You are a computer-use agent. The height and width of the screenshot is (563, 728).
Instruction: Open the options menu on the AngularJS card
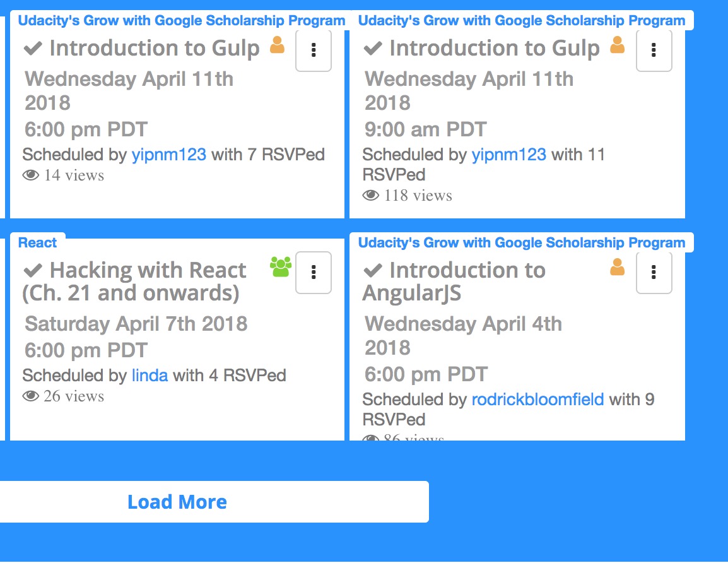click(654, 273)
